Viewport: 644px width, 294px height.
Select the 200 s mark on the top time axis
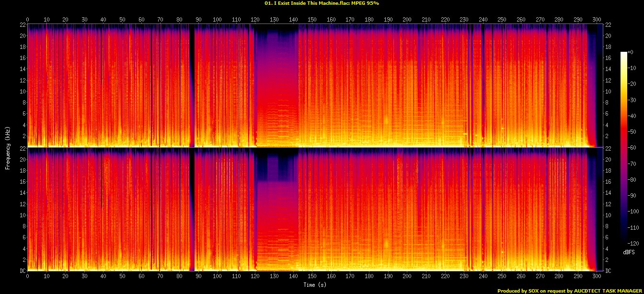click(407, 19)
